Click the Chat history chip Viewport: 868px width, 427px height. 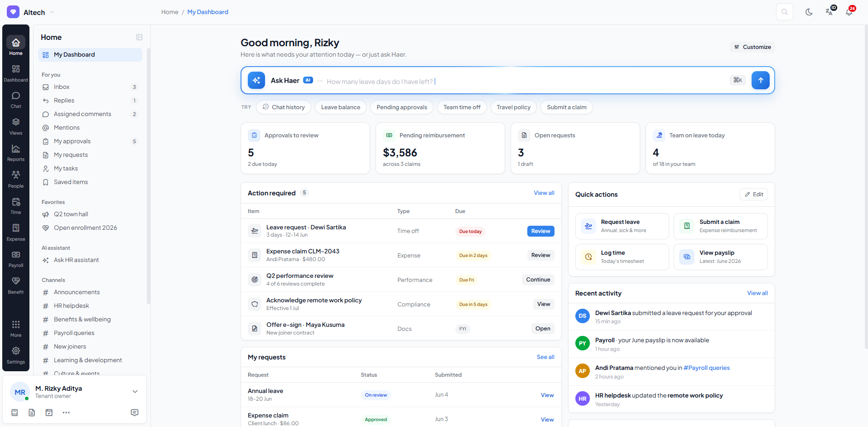[284, 107]
